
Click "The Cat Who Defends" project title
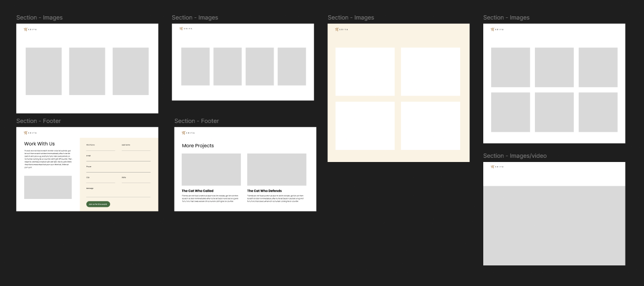coord(265,191)
